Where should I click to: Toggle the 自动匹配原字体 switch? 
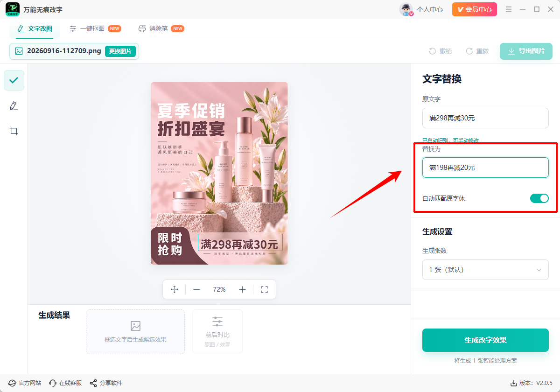point(539,198)
